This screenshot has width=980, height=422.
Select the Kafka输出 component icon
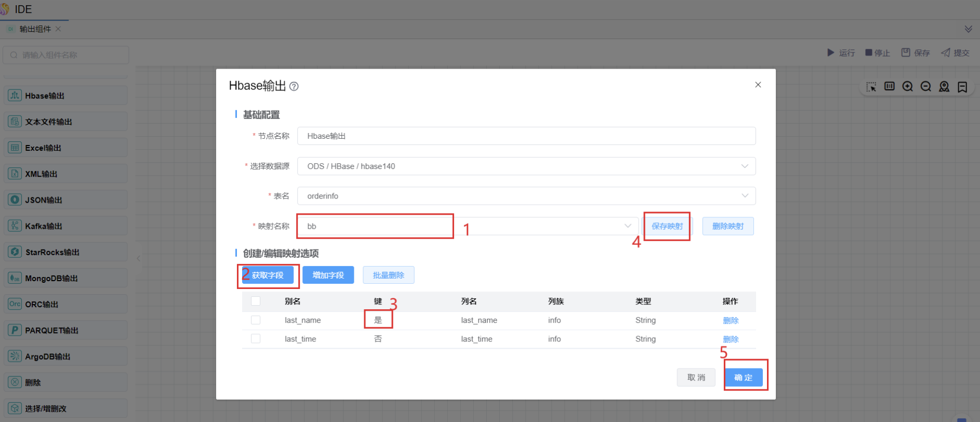[x=15, y=226]
